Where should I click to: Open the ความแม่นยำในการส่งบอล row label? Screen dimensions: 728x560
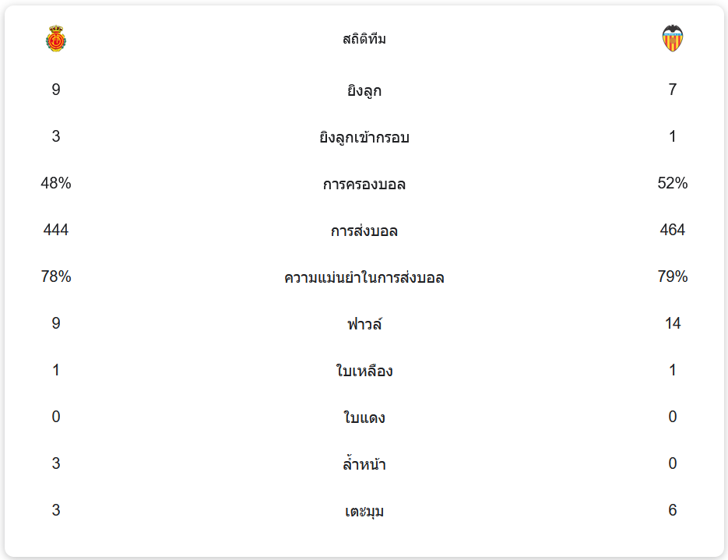pyautogui.click(x=364, y=278)
